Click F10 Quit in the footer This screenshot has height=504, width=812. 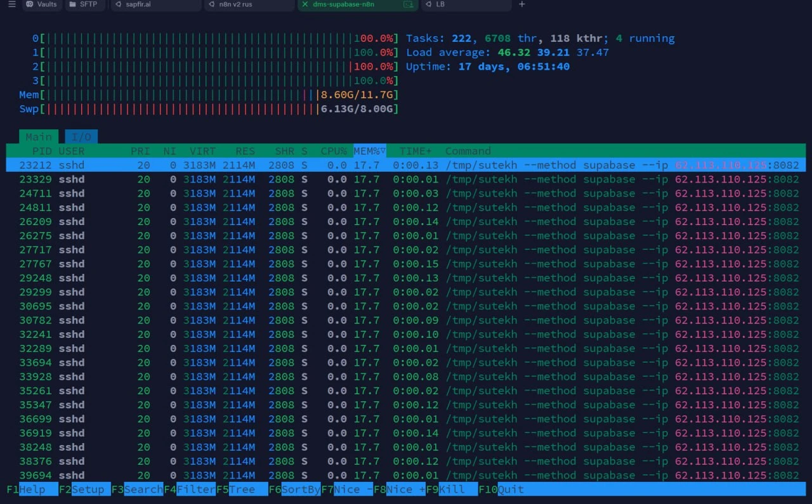pyautogui.click(x=501, y=489)
